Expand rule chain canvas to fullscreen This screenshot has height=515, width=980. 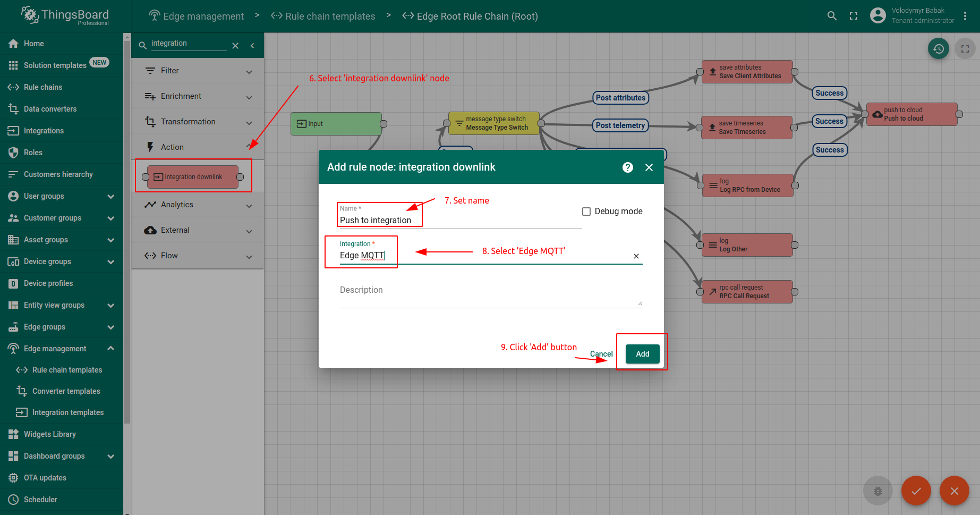click(965, 49)
